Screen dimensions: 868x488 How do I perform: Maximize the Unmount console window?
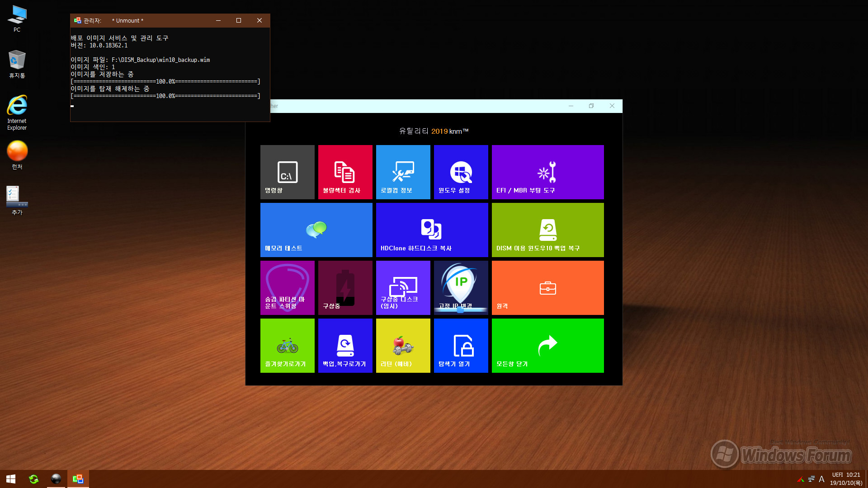pos(239,20)
